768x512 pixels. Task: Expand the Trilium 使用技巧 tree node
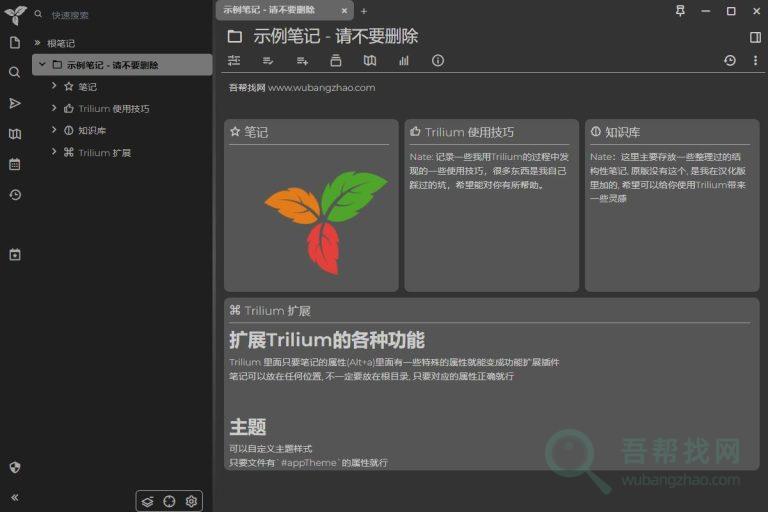(x=54, y=108)
